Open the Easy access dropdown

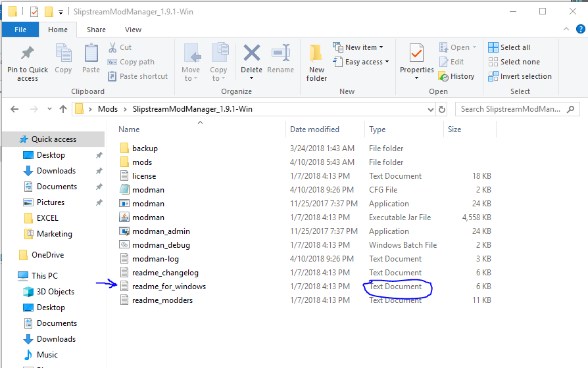361,62
